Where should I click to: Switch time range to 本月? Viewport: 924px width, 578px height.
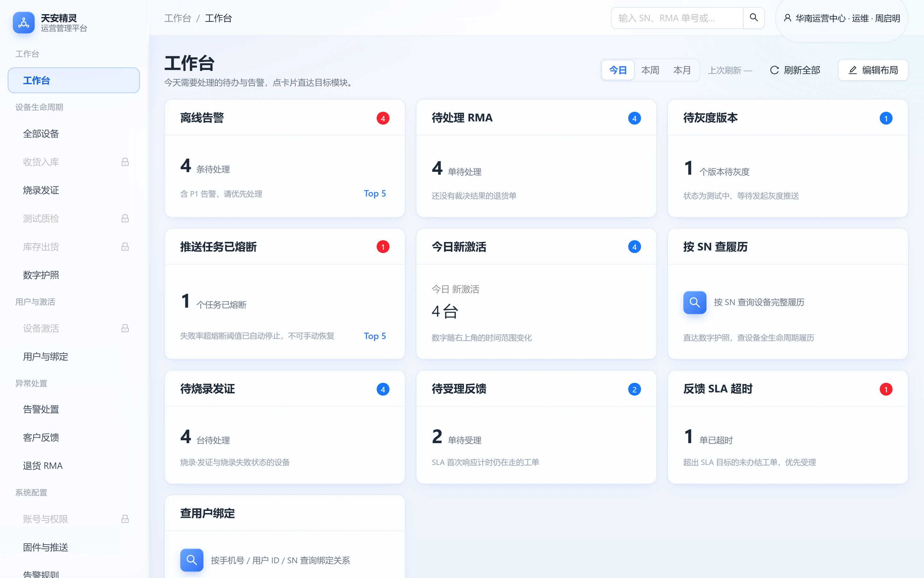(x=682, y=70)
